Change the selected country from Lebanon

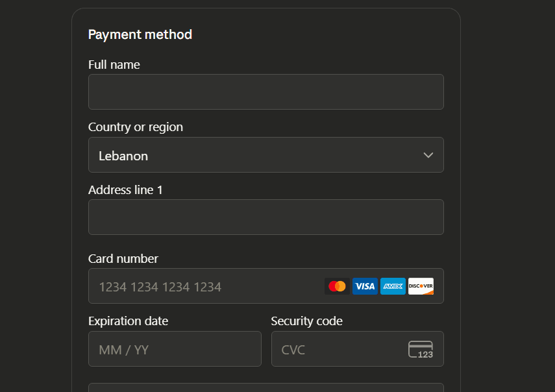(x=266, y=155)
